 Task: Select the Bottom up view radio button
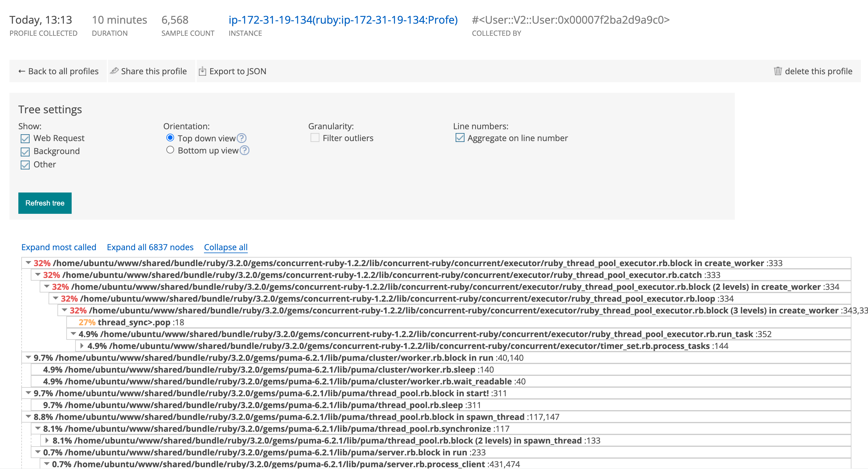click(170, 150)
